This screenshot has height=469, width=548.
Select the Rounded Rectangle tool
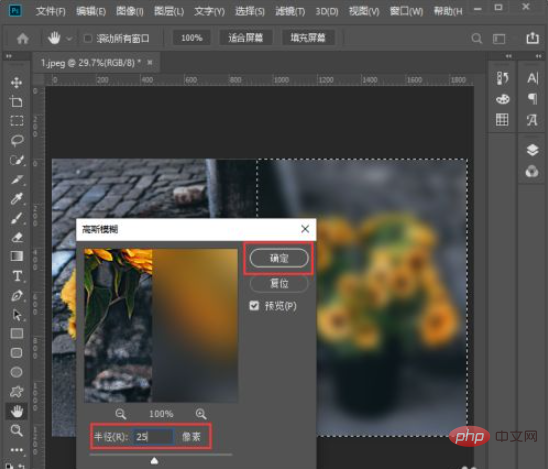point(16,353)
